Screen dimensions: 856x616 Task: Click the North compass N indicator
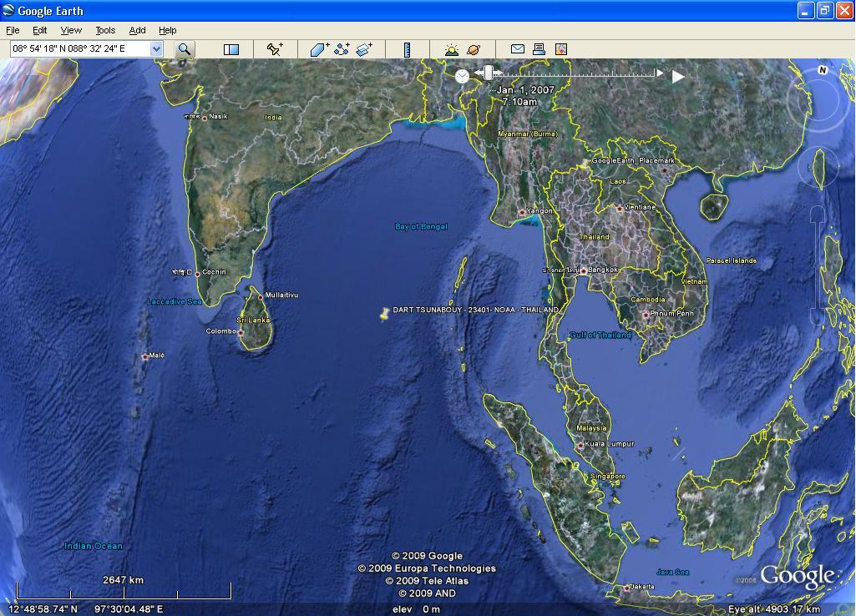click(823, 70)
